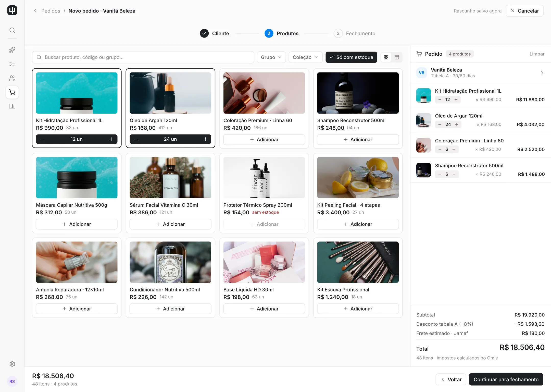Click the app logo in sidebar
The image size is (551, 392).
pos(12,10)
